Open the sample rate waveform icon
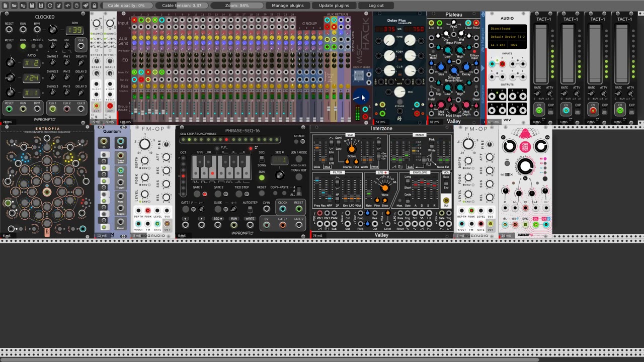 point(67,6)
